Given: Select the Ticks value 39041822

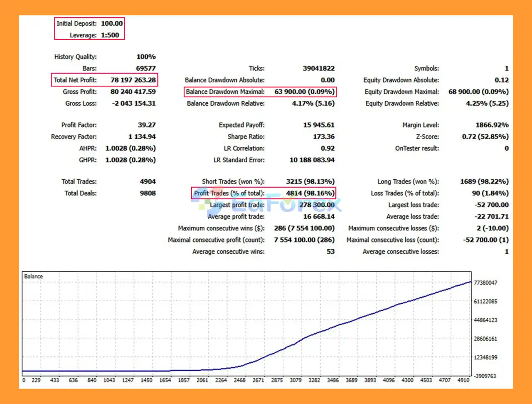Looking at the screenshot, I should [318, 68].
